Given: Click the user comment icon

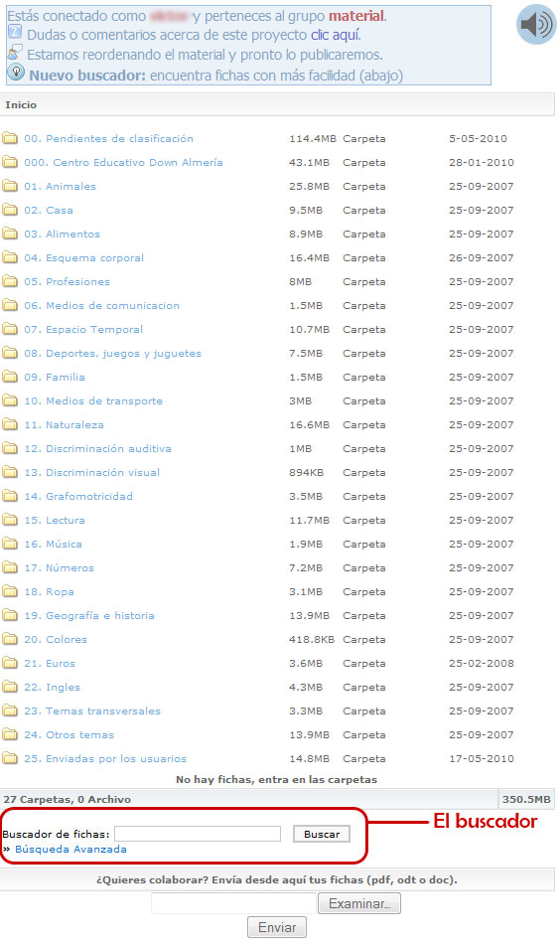Looking at the screenshot, I should (x=15, y=52).
